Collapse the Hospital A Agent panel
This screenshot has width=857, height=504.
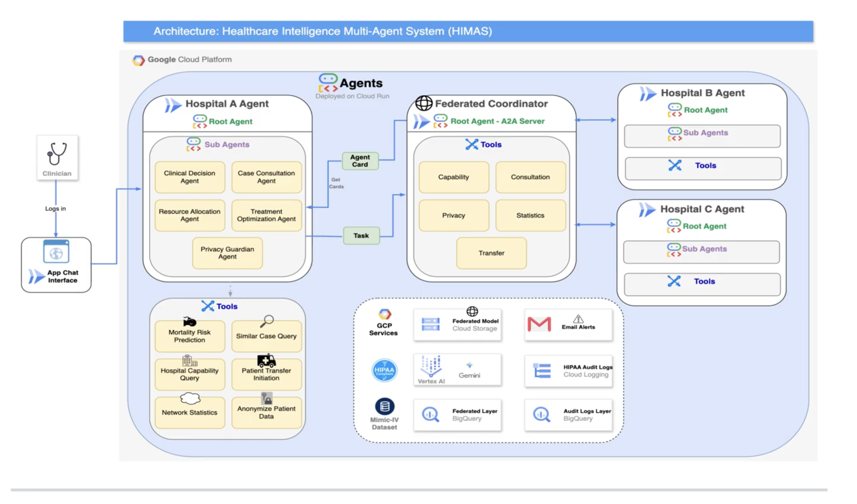click(x=226, y=104)
